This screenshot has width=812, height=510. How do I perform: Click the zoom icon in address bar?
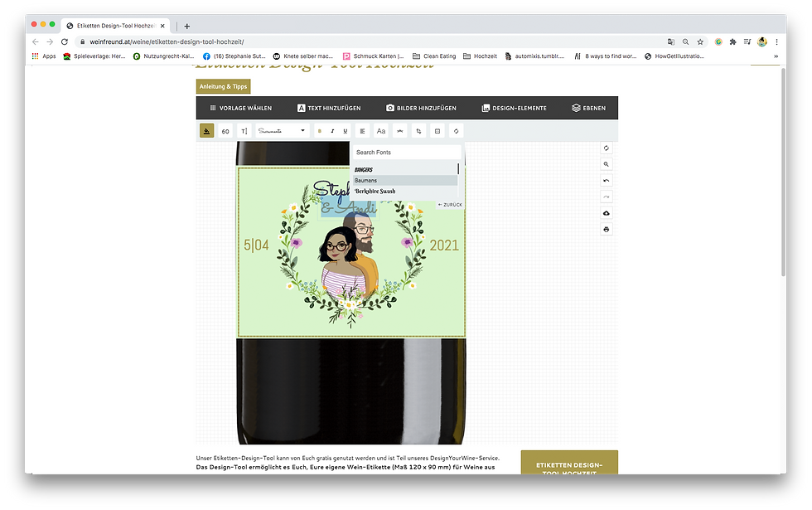pyautogui.click(x=686, y=42)
